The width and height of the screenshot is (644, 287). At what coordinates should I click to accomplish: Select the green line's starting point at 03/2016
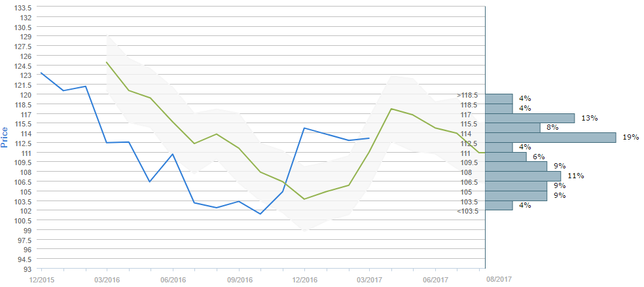pyautogui.click(x=107, y=62)
